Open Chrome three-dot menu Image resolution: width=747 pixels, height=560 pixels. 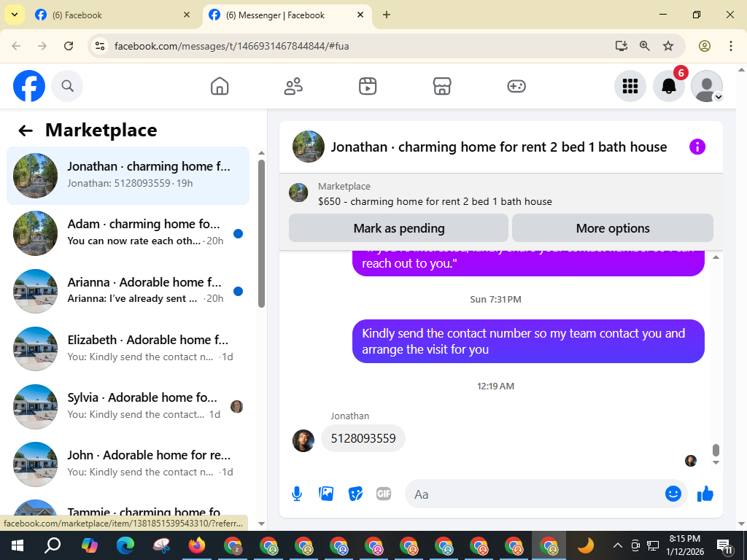(730, 46)
